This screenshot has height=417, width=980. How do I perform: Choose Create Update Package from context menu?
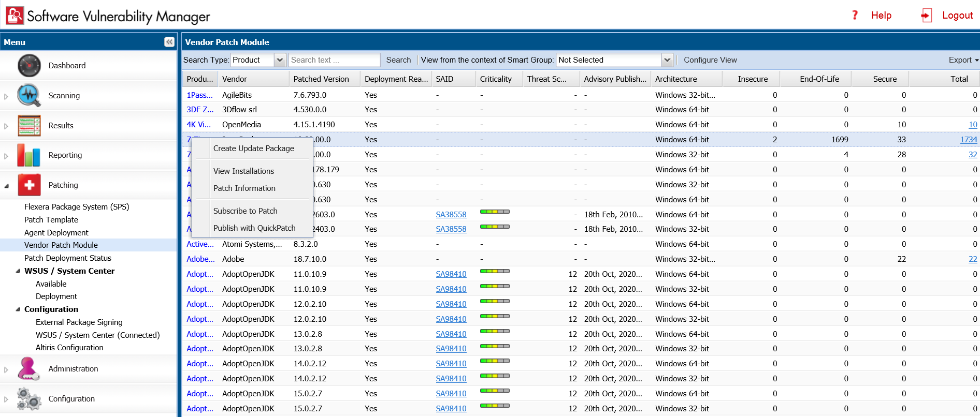(x=253, y=148)
